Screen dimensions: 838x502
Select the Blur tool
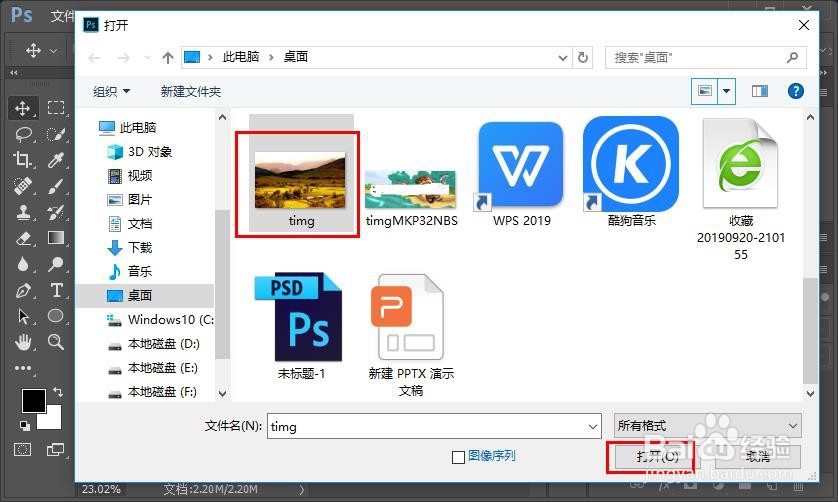click(23, 264)
